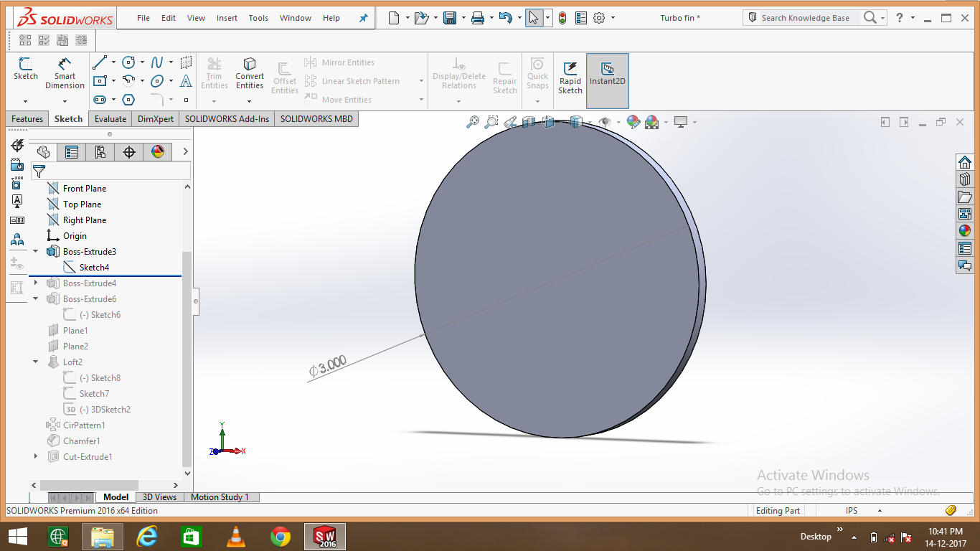Click Convert Entities tool
Screen dimensions: 980x551
point(250,73)
